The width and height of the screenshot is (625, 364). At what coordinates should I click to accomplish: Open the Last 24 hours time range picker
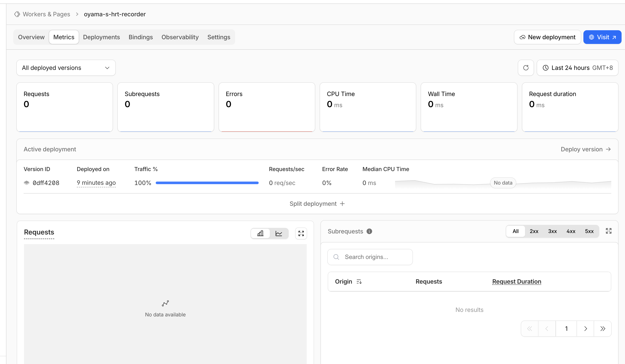click(x=577, y=68)
